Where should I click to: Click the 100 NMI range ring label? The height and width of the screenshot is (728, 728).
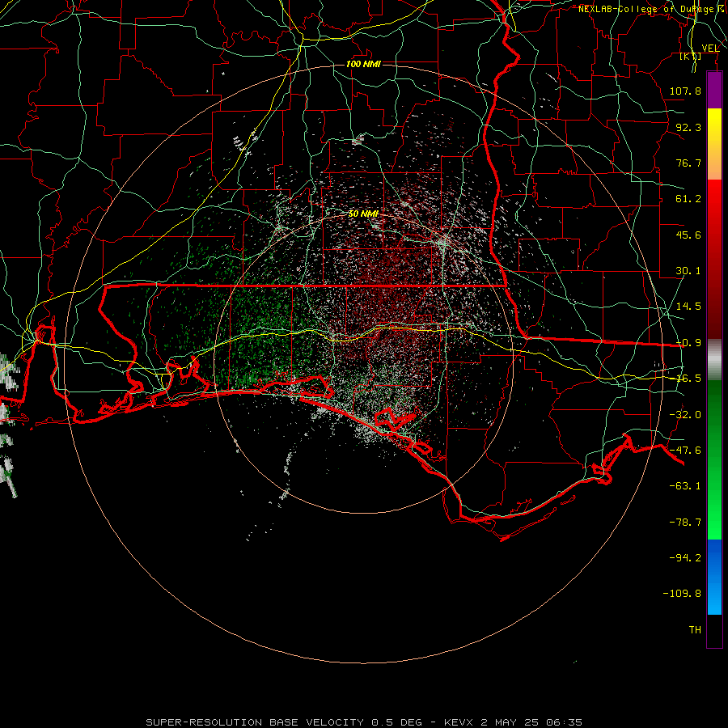[x=363, y=64]
